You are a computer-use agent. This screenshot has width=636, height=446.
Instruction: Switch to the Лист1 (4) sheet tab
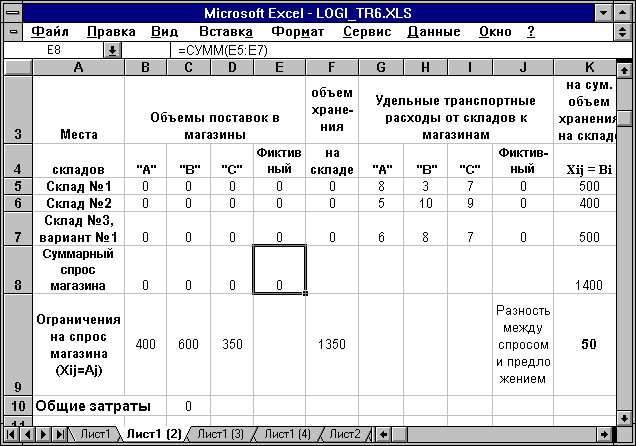287,434
